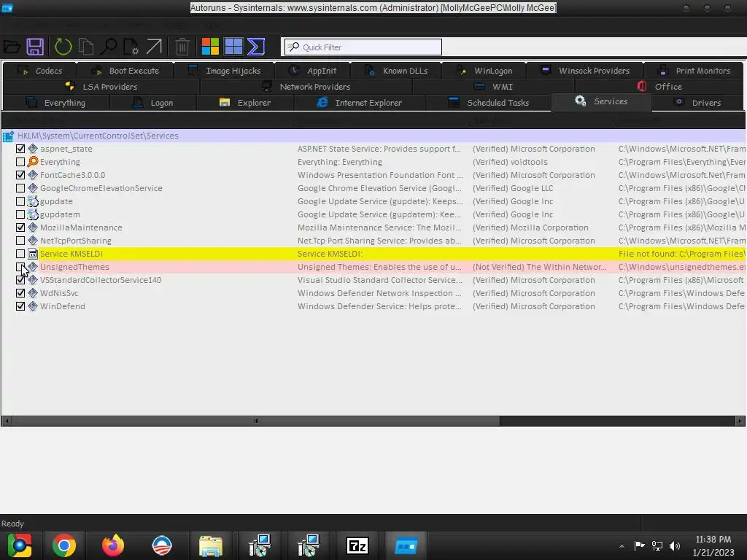
Task: Switch to the Everything tab
Action: (x=55, y=103)
